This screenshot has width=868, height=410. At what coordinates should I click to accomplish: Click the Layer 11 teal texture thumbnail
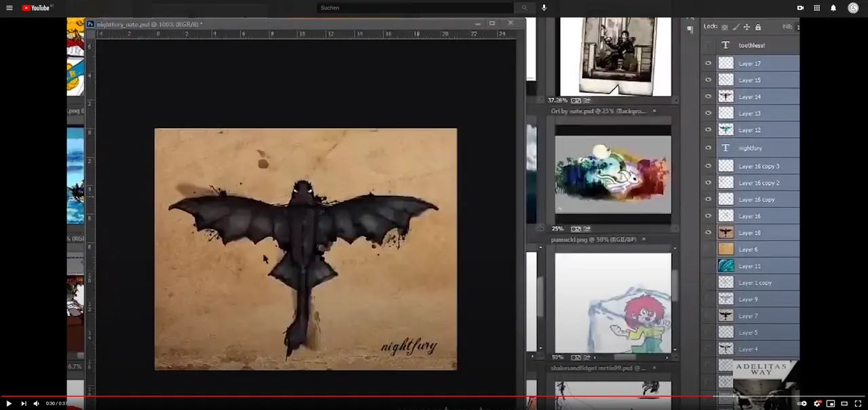726,266
